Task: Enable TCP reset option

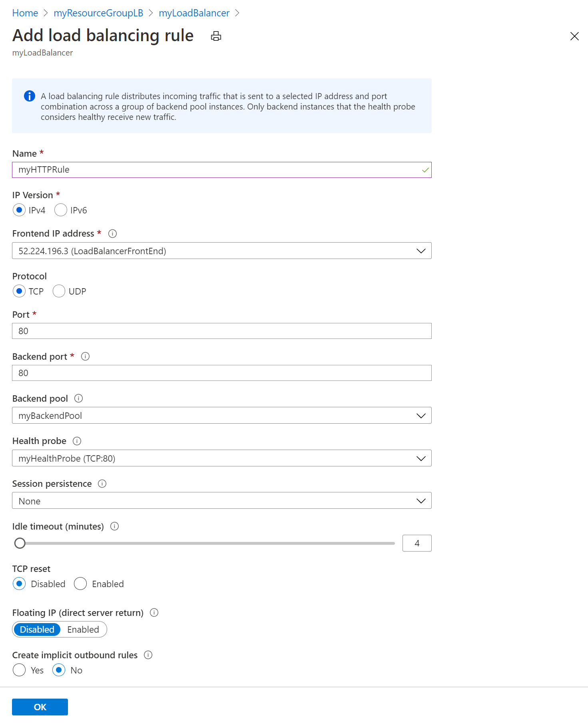Action: point(80,584)
